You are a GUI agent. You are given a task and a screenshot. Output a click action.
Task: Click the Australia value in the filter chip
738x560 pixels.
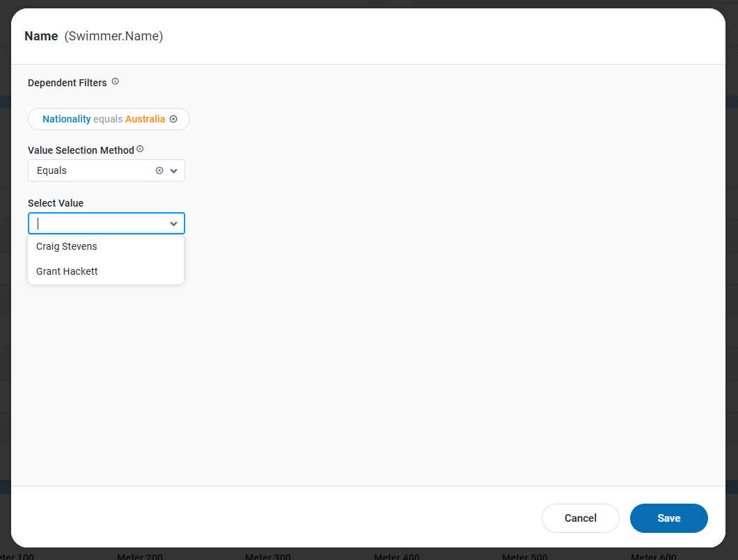click(145, 119)
